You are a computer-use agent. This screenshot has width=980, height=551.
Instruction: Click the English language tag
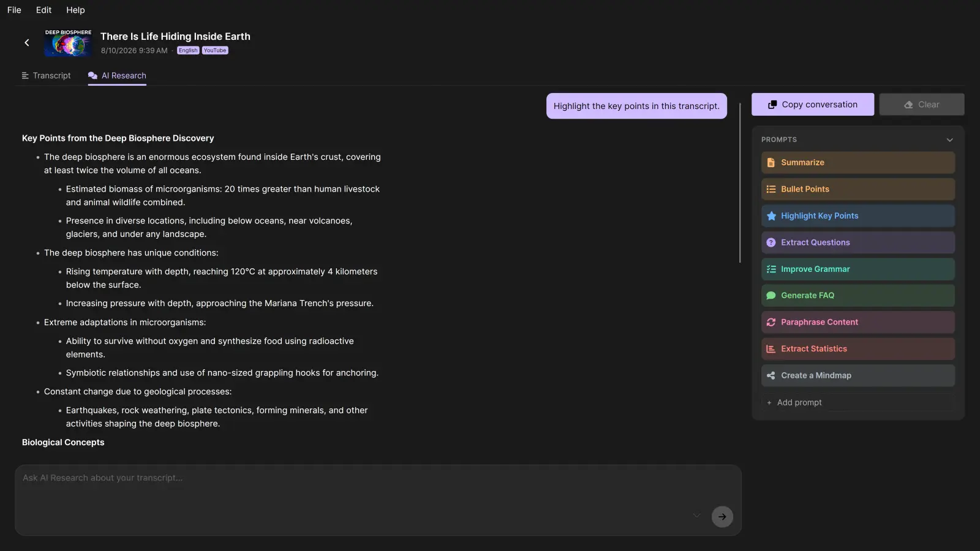pyautogui.click(x=188, y=51)
